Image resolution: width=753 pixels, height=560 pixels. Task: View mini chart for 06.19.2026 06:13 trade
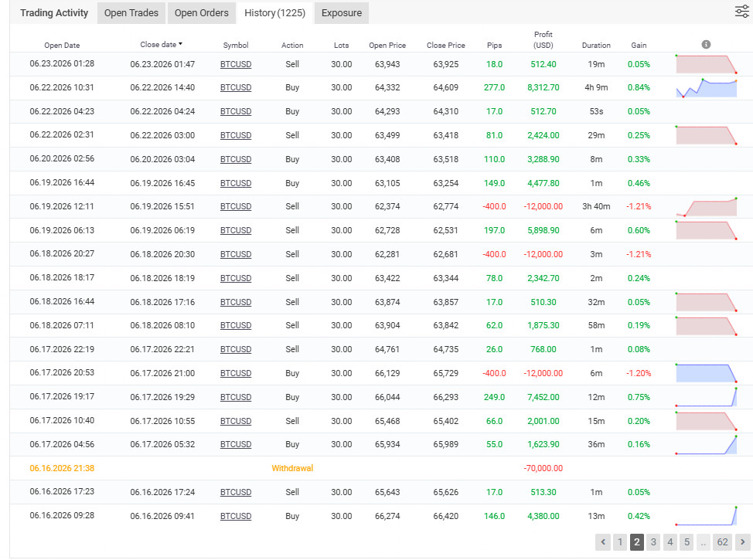[706, 230]
